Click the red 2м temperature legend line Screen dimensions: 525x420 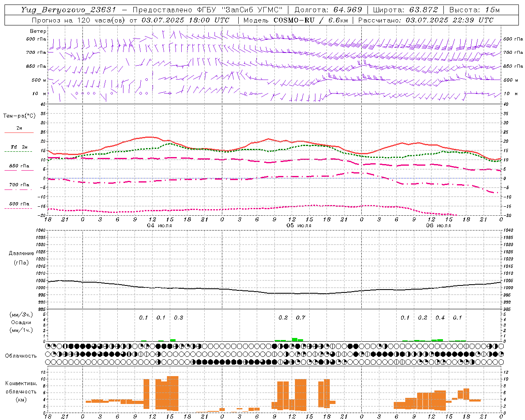19,132
